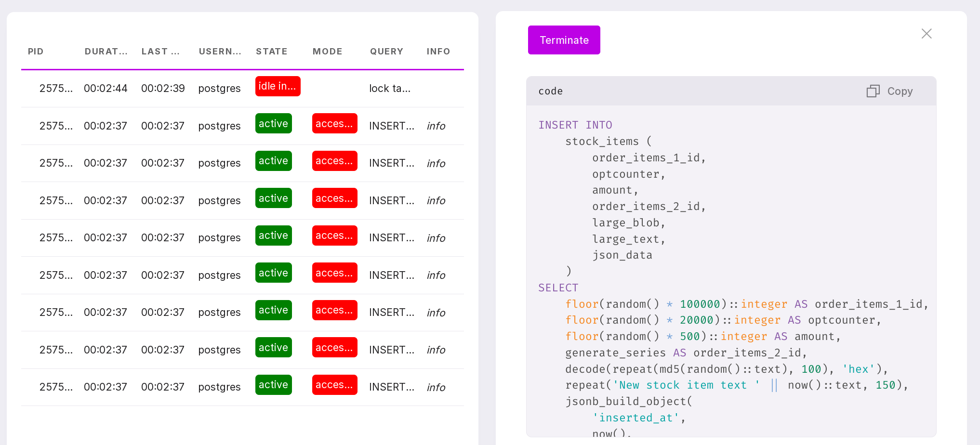Screen dimensions: 980x445
Task: Click the red access mode badge in last row
Action: pyautogui.click(x=334, y=385)
